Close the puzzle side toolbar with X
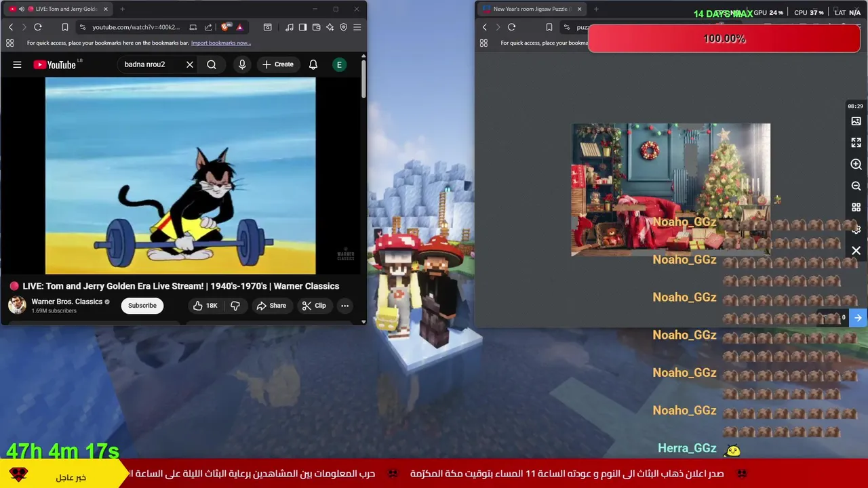Viewport: 868px width, 488px height. click(x=856, y=251)
